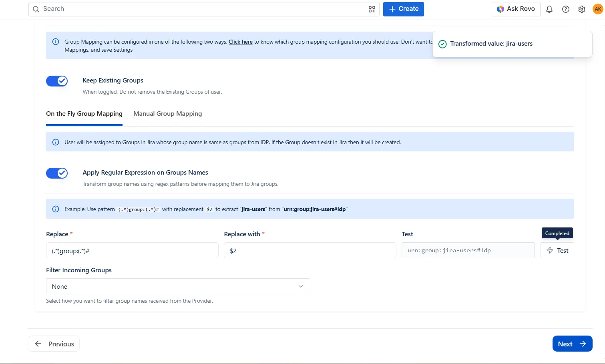Click the info icon beside regex example
The image size is (605, 364).
[x=56, y=209]
